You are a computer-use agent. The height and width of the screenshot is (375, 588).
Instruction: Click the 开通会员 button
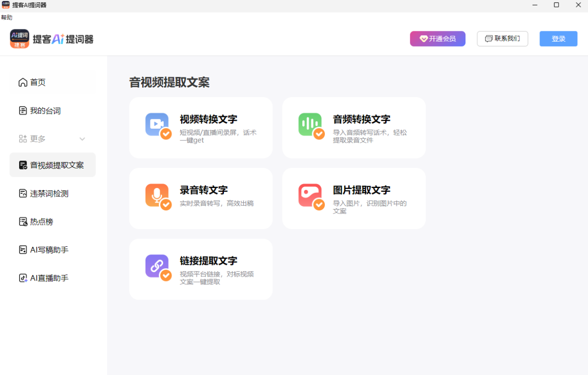[x=438, y=39]
